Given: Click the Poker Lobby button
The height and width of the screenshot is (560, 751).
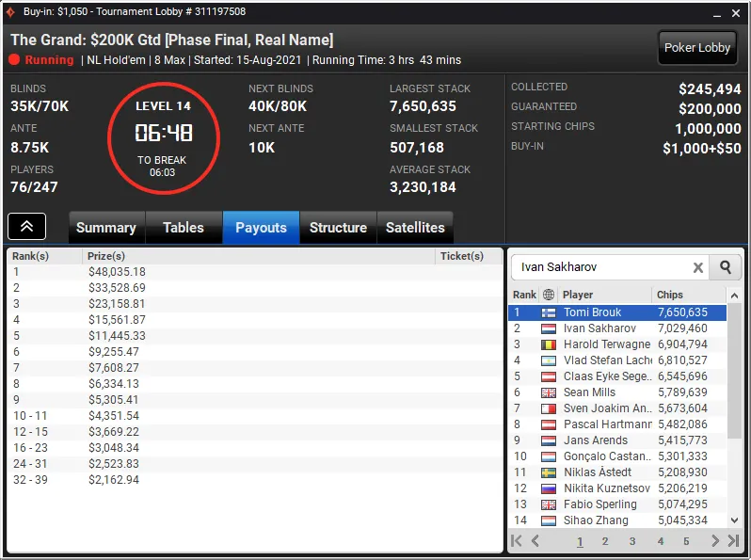Looking at the screenshot, I should (x=696, y=47).
